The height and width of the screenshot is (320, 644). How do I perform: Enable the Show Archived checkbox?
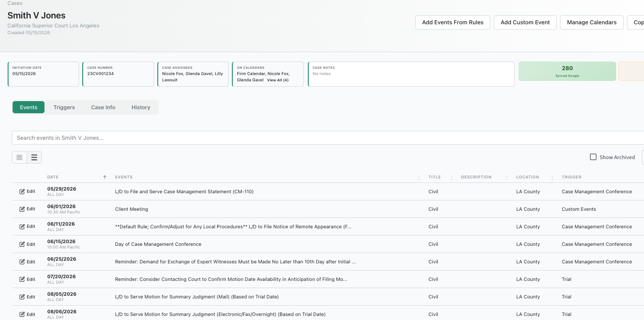[593, 157]
